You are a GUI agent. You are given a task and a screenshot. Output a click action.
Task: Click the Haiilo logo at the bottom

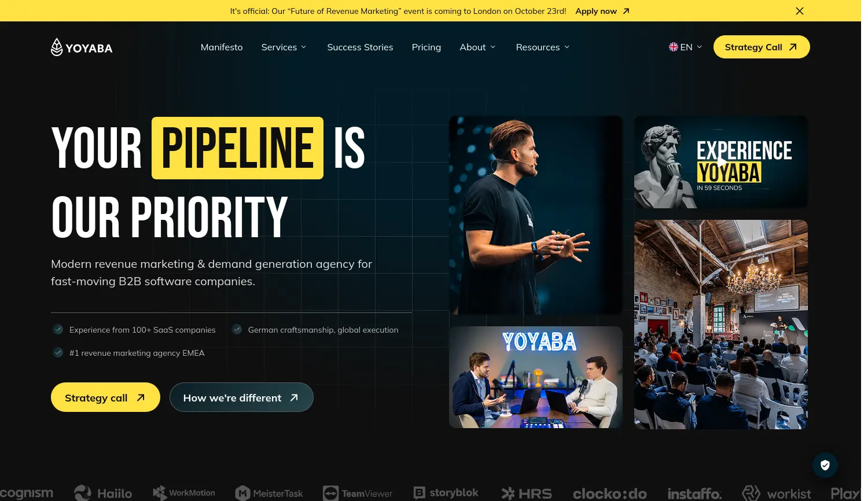click(x=103, y=492)
